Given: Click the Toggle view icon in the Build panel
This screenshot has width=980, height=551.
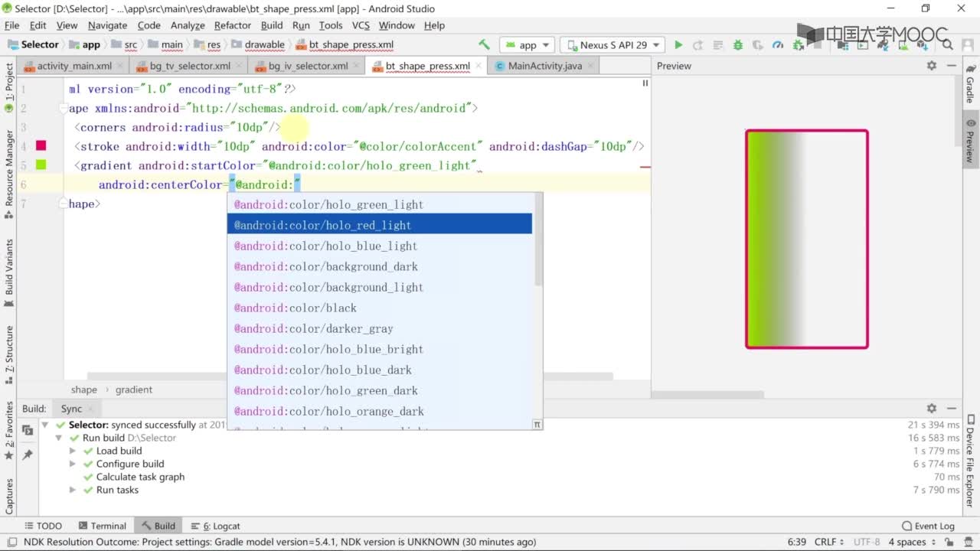Looking at the screenshot, I should tap(28, 430).
